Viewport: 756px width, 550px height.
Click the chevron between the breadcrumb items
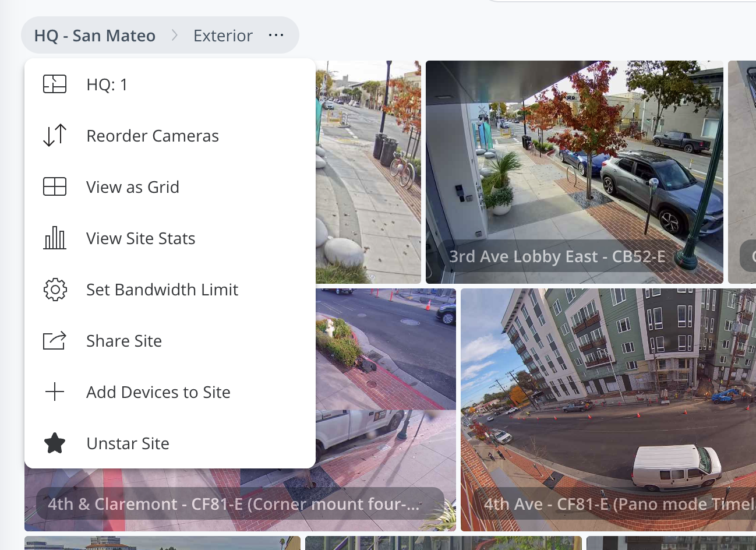(x=175, y=36)
